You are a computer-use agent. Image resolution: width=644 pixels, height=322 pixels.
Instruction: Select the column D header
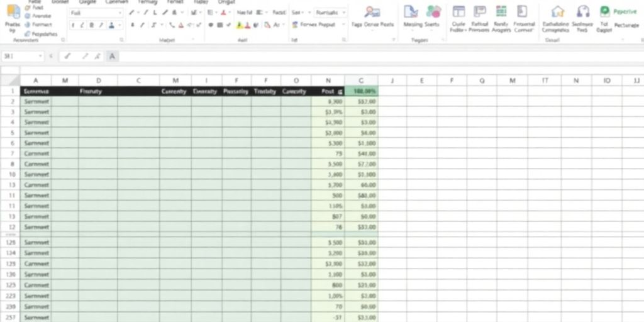[98, 80]
